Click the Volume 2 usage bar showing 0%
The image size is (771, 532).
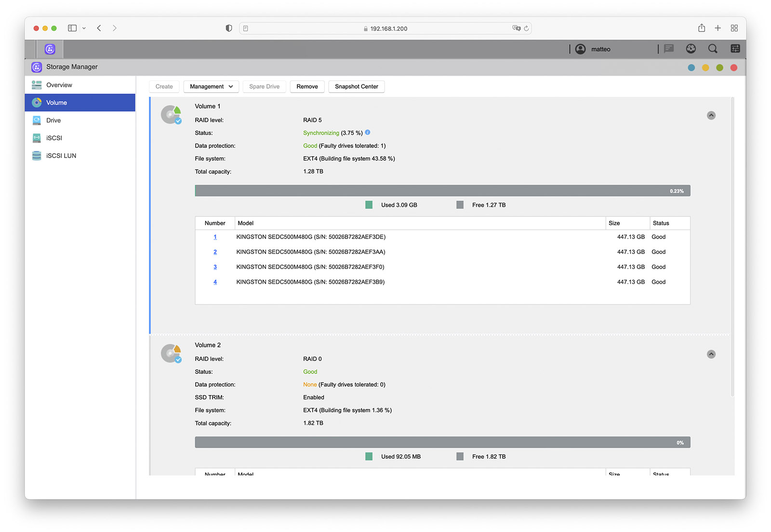(442, 442)
